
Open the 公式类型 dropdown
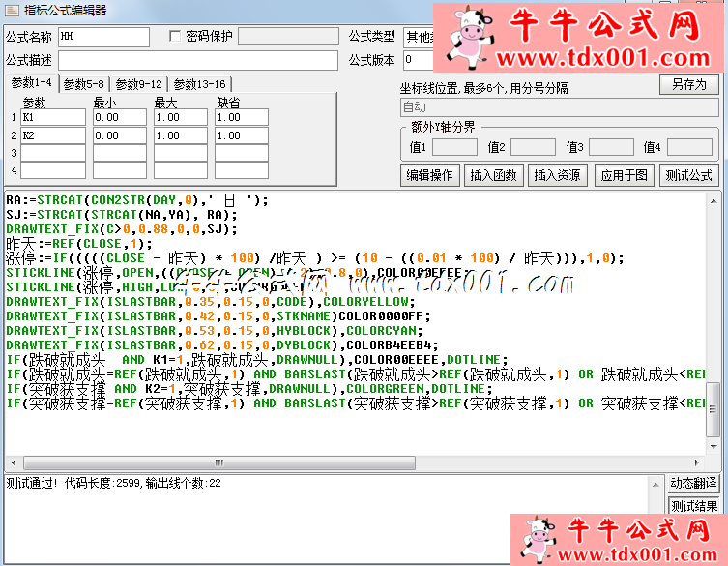pos(418,36)
